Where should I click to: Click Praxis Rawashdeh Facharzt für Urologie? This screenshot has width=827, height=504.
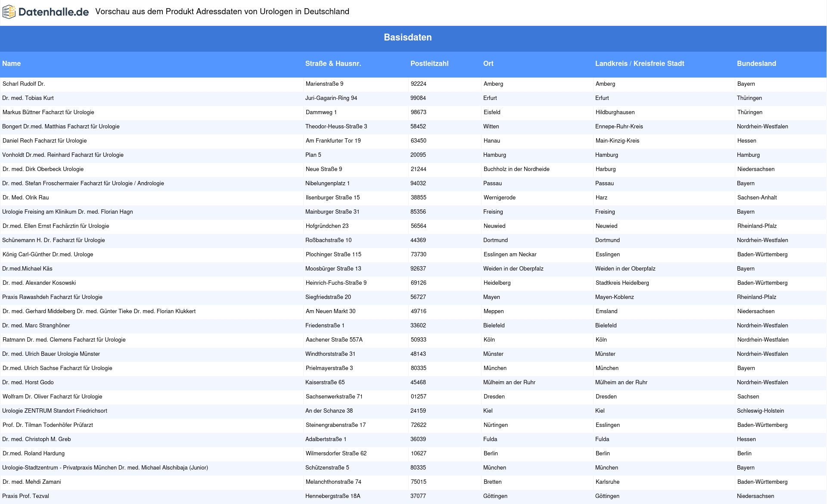52,297
